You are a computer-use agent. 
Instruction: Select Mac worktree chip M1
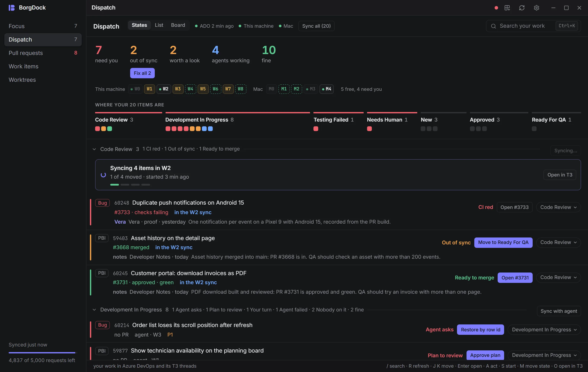(284, 89)
